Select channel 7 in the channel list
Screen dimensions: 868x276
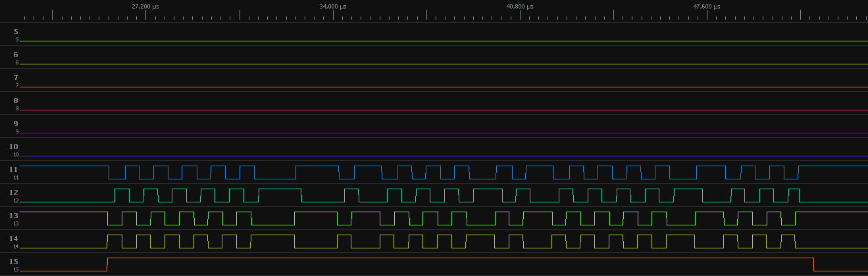[x=16, y=78]
